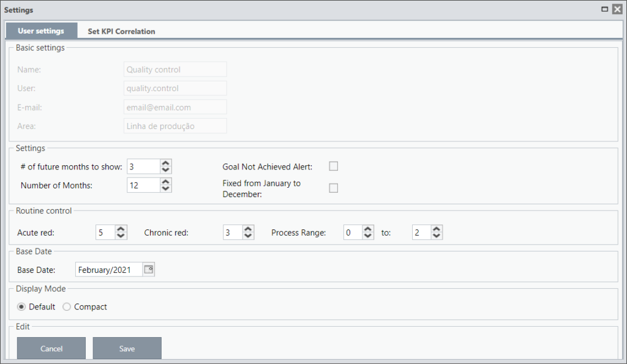Click the Chronic red value field
This screenshot has width=627, height=364.
pos(233,232)
